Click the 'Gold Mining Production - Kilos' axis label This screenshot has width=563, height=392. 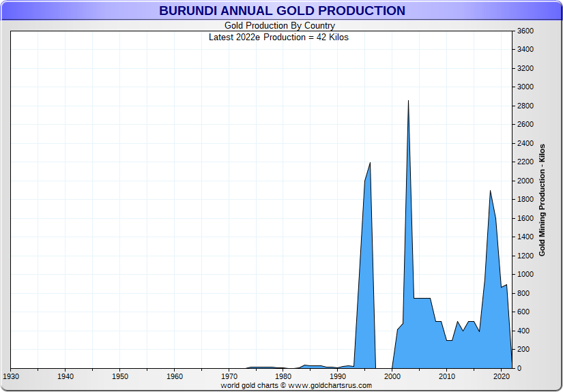point(542,200)
